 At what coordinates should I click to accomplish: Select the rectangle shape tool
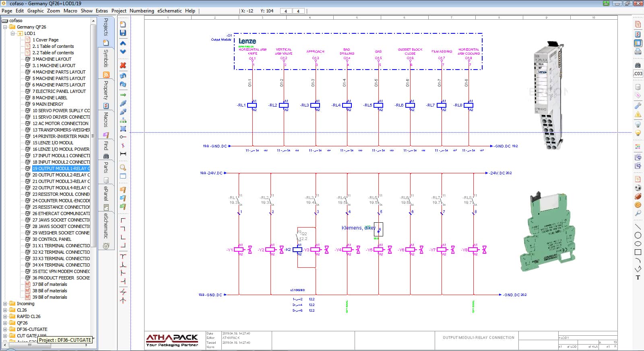pyautogui.click(x=638, y=252)
